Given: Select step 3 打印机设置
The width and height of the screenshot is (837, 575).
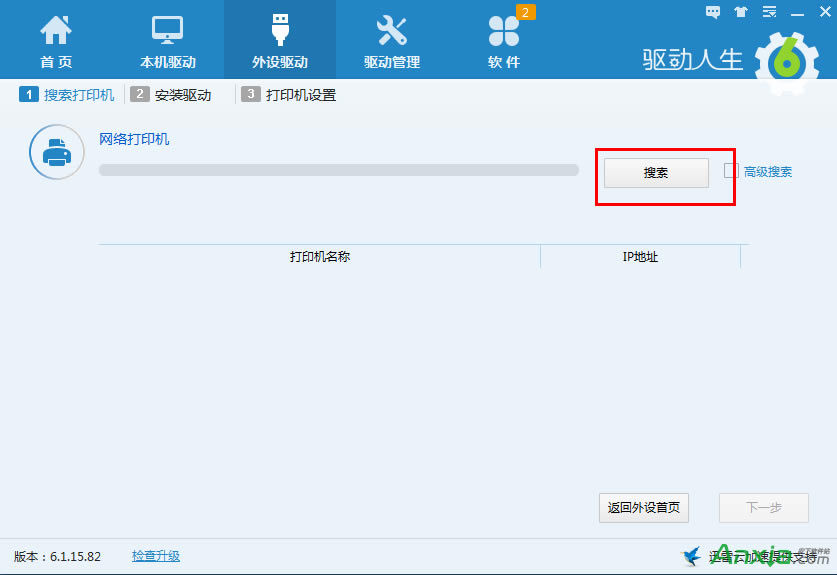Looking at the screenshot, I should [x=289, y=95].
